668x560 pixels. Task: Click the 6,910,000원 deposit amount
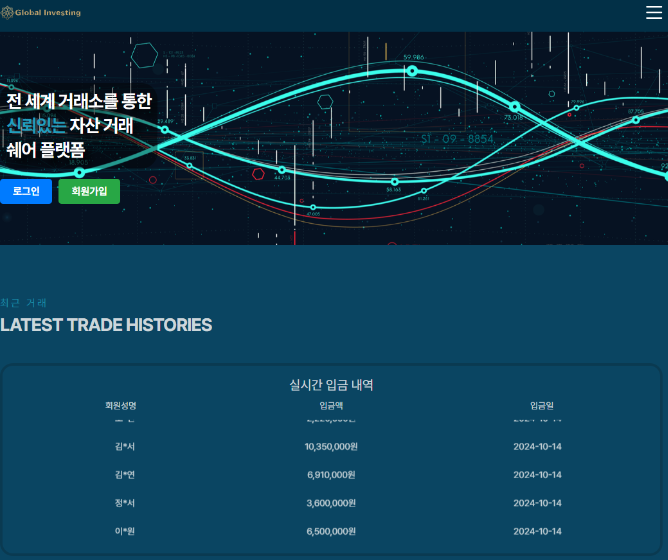click(x=331, y=475)
